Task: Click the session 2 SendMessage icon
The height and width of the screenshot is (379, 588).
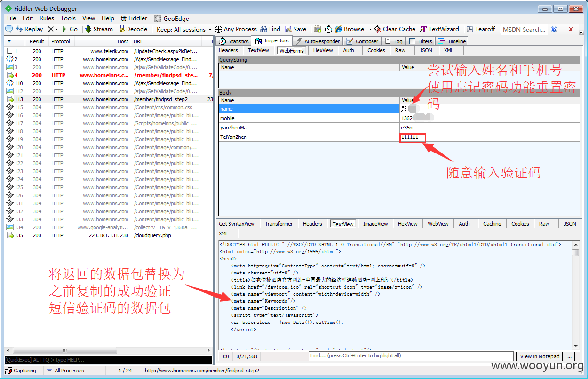Action: pyautogui.click(x=10, y=59)
